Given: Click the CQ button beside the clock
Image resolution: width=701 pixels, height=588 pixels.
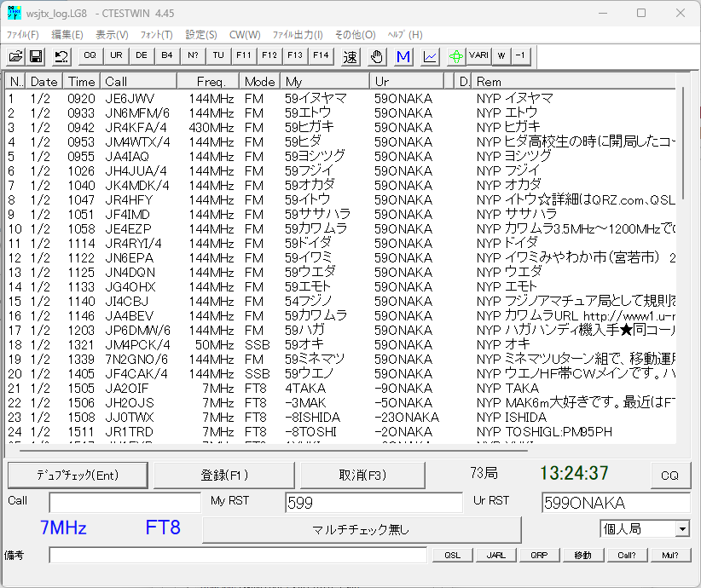Looking at the screenshot, I should point(669,475).
